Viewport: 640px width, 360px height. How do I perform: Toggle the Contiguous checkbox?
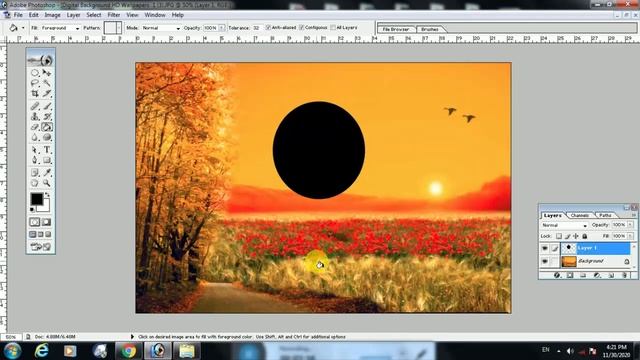[x=302, y=27]
